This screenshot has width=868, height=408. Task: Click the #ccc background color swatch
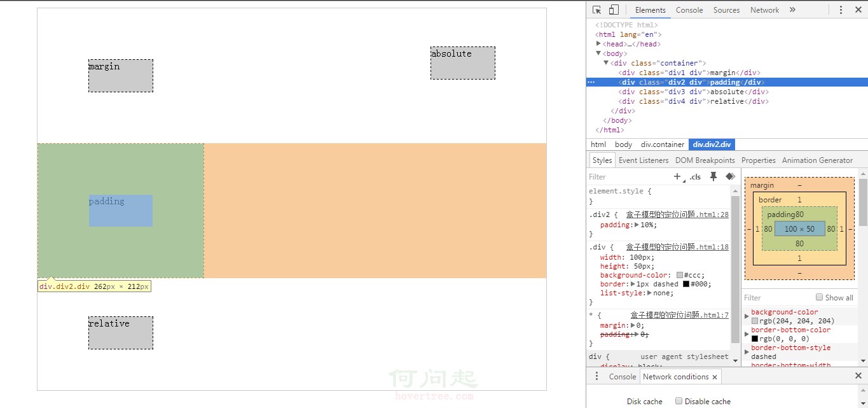[680, 275]
